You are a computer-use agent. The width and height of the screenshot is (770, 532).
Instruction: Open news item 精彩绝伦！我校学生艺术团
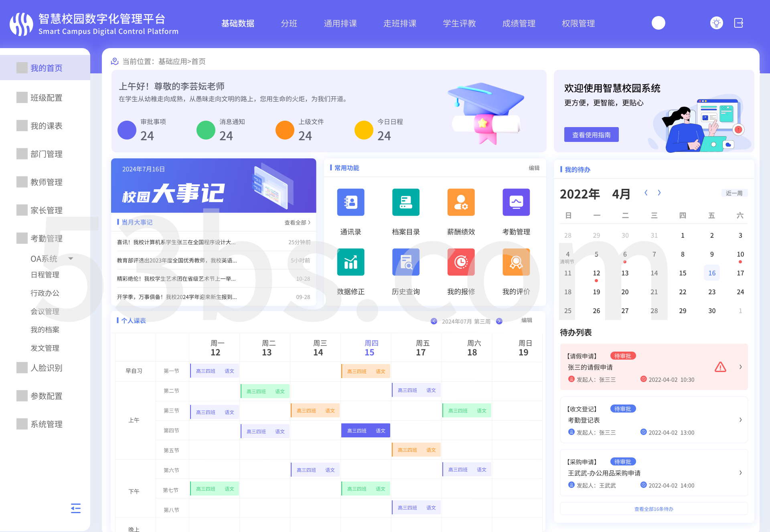pos(176,279)
